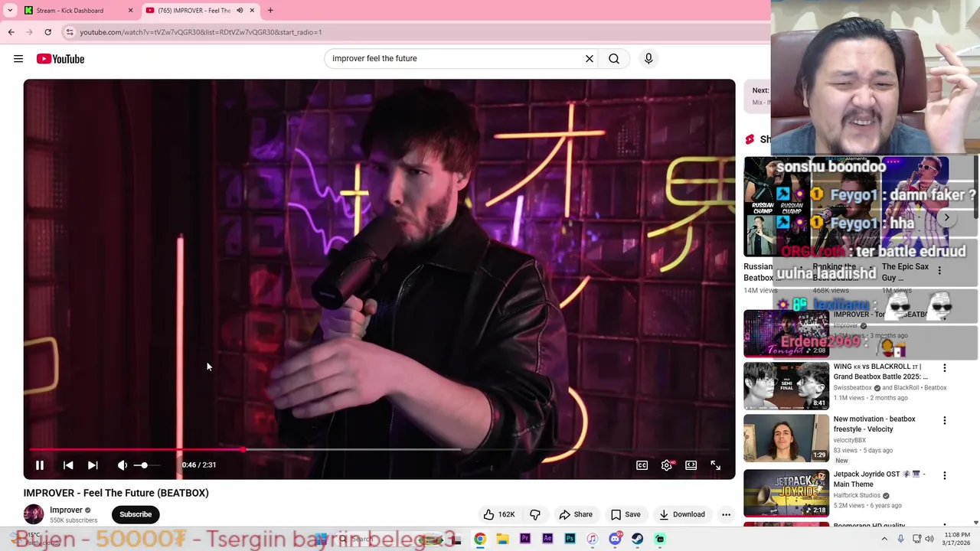
Task: Open IMPROVER Tonight video thumbnail
Action: tap(786, 334)
